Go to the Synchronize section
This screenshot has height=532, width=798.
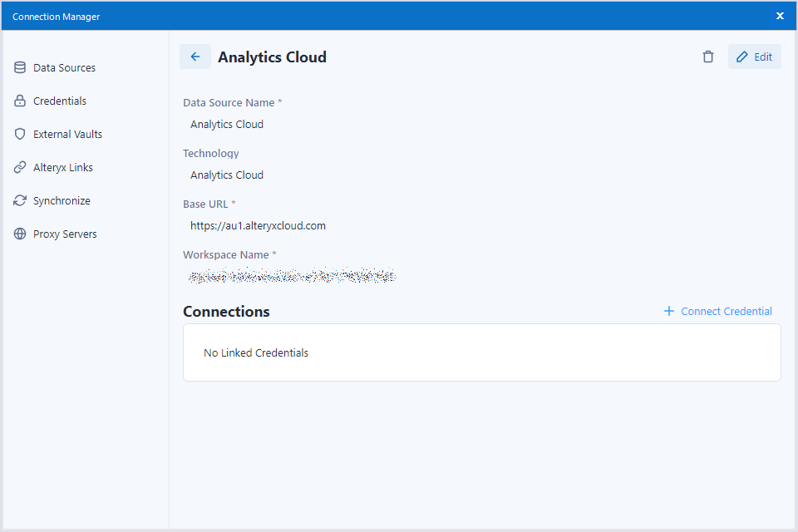52,200
